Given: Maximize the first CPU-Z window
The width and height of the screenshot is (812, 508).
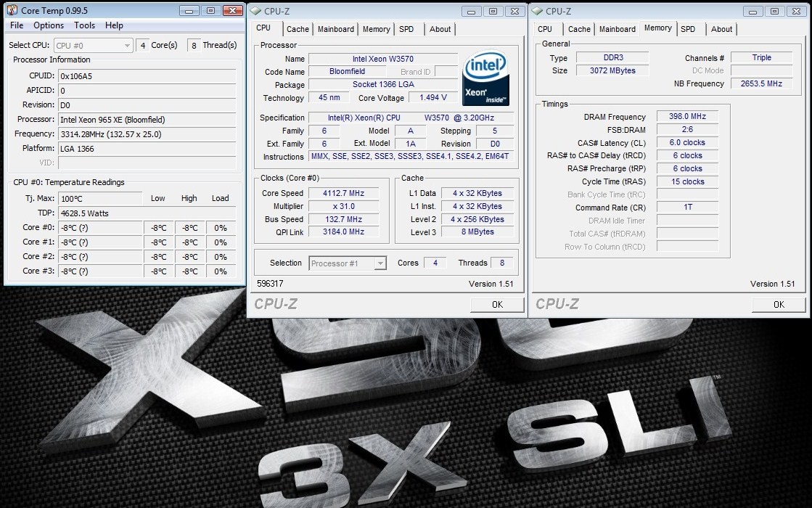Looking at the screenshot, I should click(493, 11).
